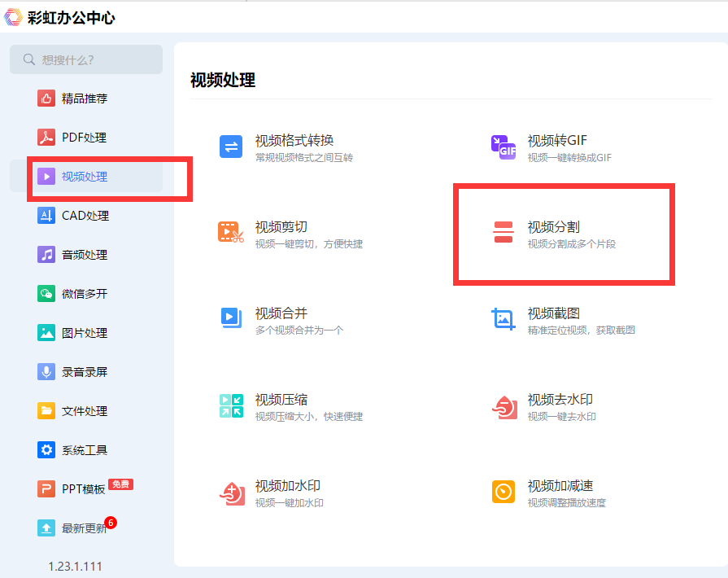
Task: Click the 图片处理 picture icon
Action: (x=46, y=333)
